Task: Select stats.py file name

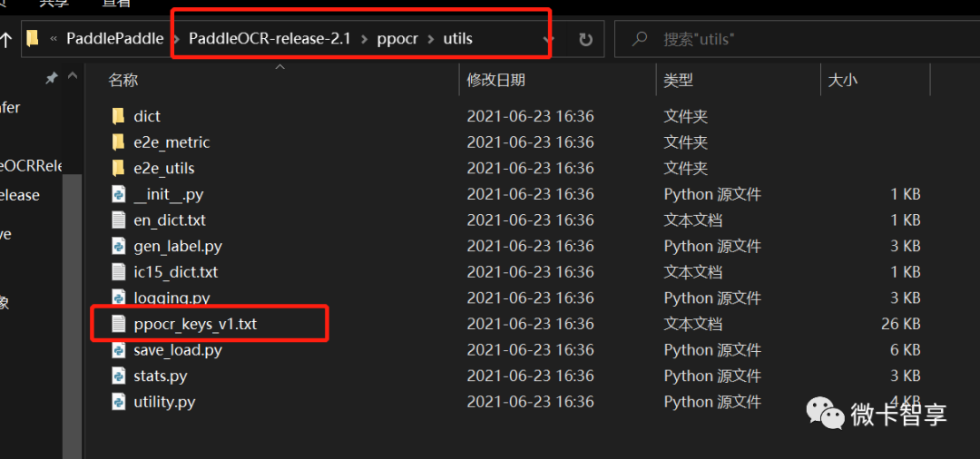Action: [x=160, y=376]
